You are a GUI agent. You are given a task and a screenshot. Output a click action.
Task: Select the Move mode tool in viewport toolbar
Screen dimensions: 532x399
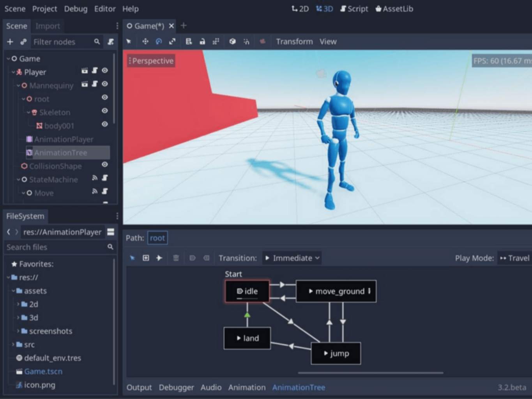tap(145, 42)
